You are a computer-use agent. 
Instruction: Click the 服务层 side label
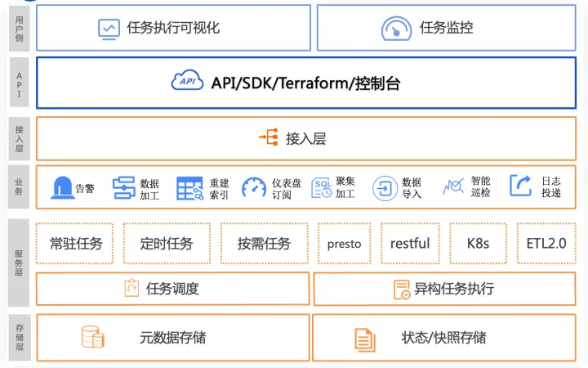tap(19, 263)
